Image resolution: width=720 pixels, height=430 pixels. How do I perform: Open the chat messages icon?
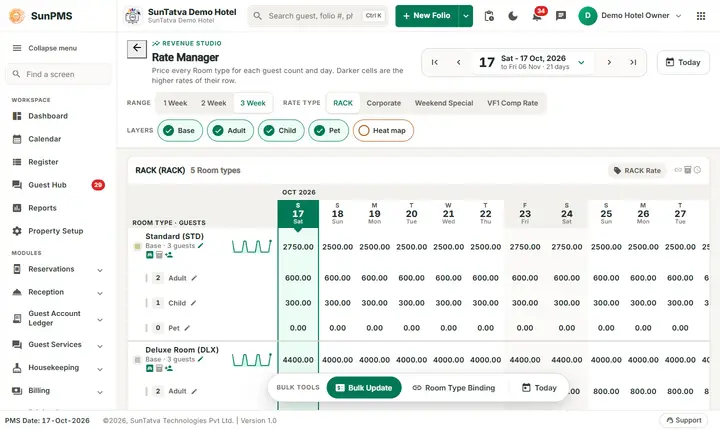coord(560,16)
